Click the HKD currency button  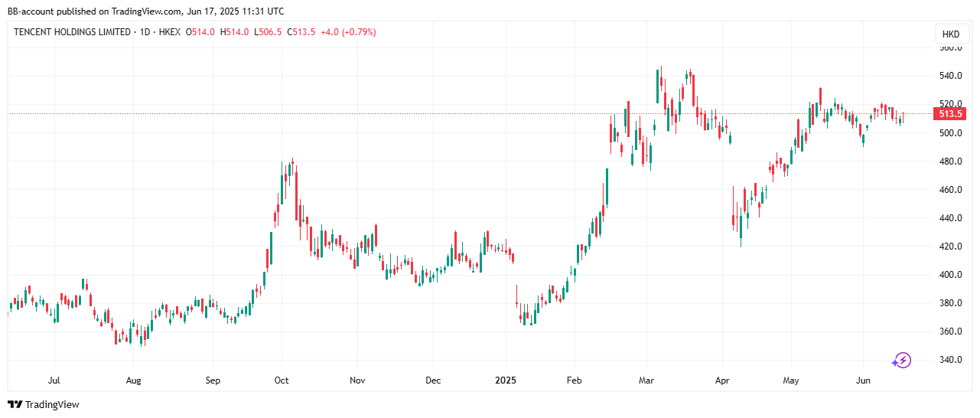click(951, 34)
